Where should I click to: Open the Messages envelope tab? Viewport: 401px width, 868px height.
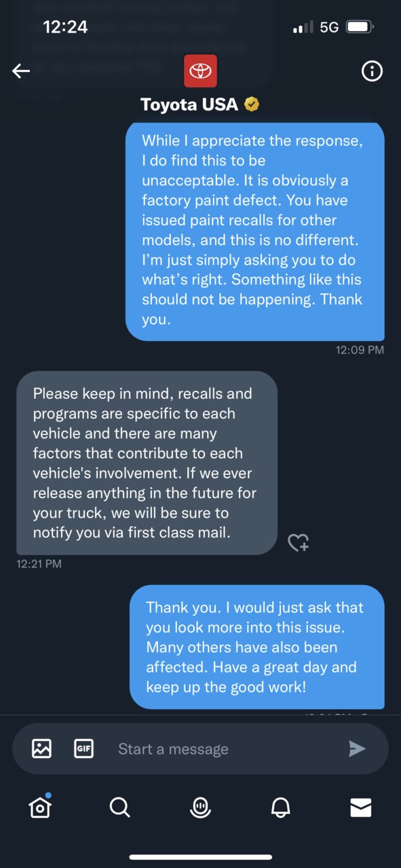[360, 807]
